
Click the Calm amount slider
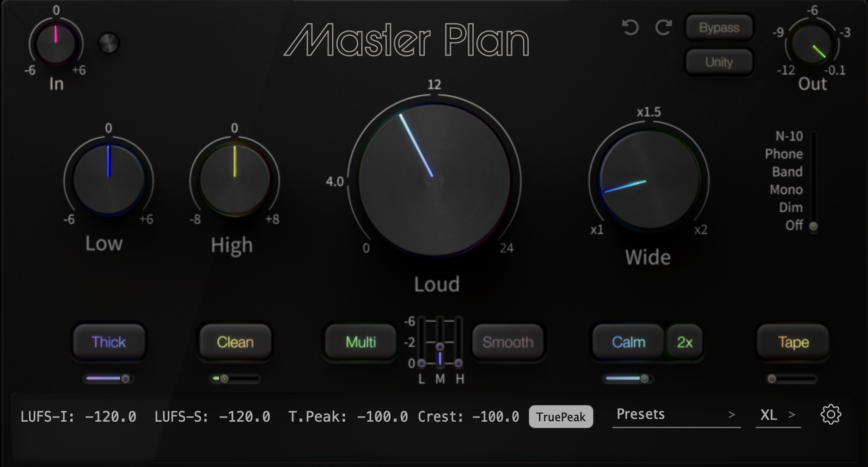coord(629,379)
